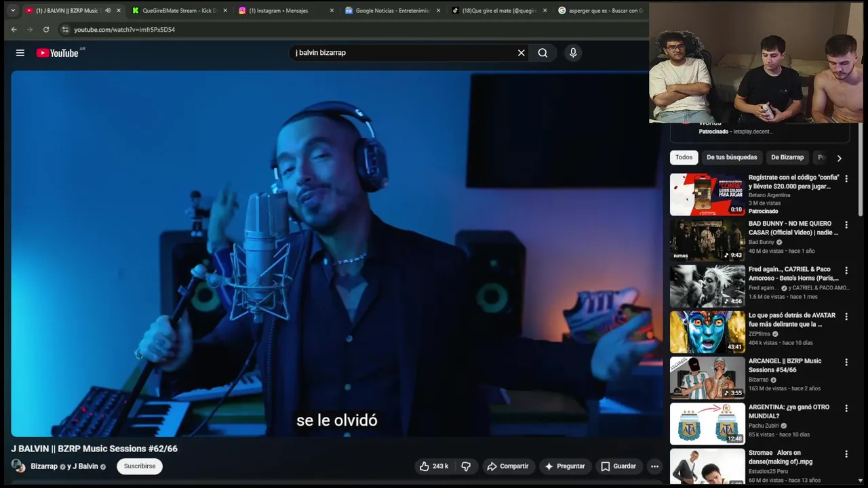Open options for Argentina mundial video
The height and width of the screenshot is (488, 868).
[x=846, y=408]
